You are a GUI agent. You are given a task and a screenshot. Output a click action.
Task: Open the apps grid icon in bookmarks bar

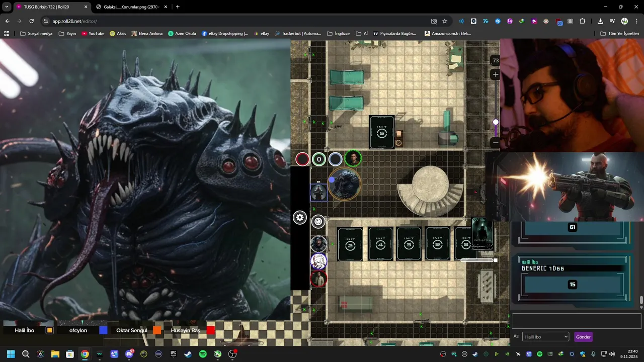pyautogui.click(x=7, y=34)
